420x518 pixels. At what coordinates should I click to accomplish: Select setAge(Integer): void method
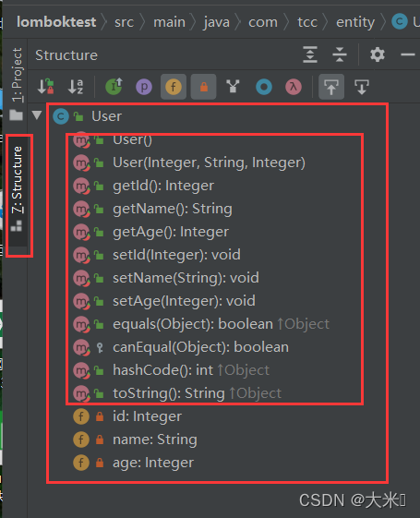point(184,301)
